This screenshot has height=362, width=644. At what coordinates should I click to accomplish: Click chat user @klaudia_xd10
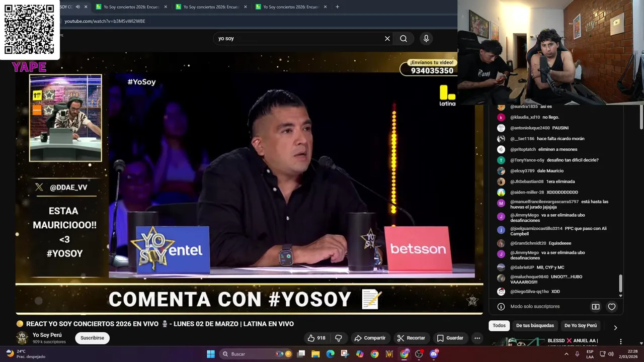[x=525, y=117]
